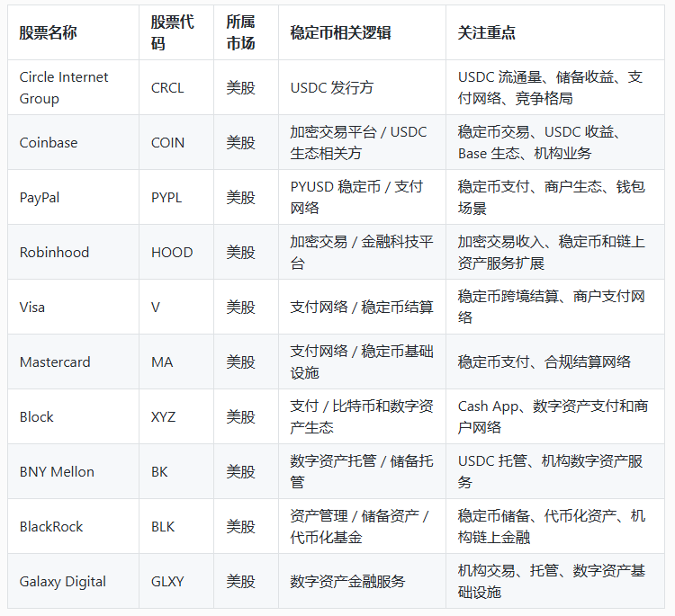Image resolution: width=675 pixels, height=616 pixels.
Task: Click the 数字资产托管 / 储备托管 cell
Action: coord(362,471)
